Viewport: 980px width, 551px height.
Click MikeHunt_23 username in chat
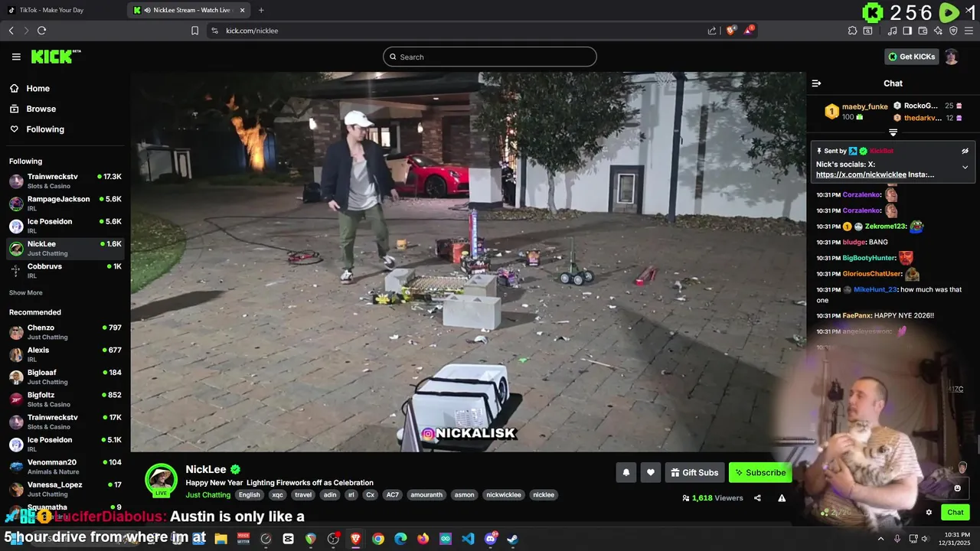point(875,290)
